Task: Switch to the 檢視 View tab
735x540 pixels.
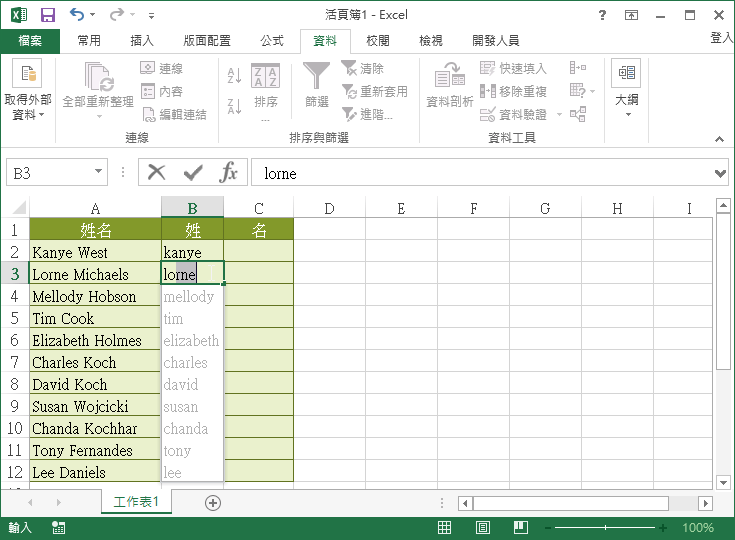Action: (431, 41)
